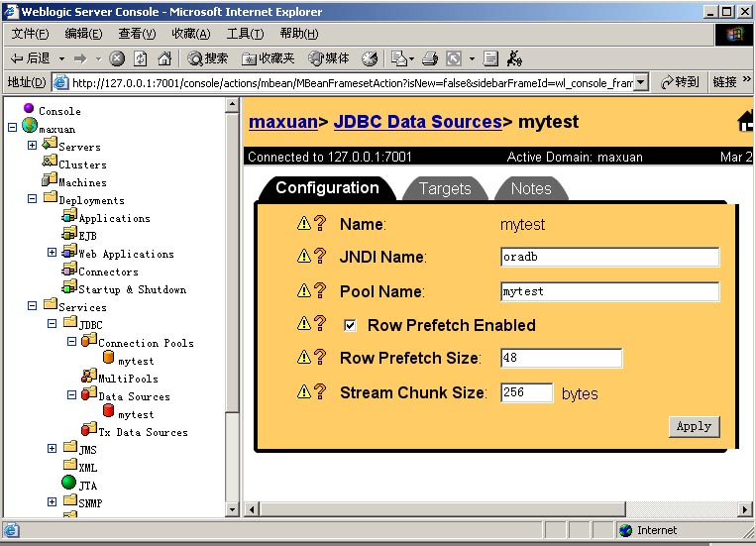Screen dimensions: 756x546
Task: Click the warning icon beside JNDI Name
Action: 304,256
